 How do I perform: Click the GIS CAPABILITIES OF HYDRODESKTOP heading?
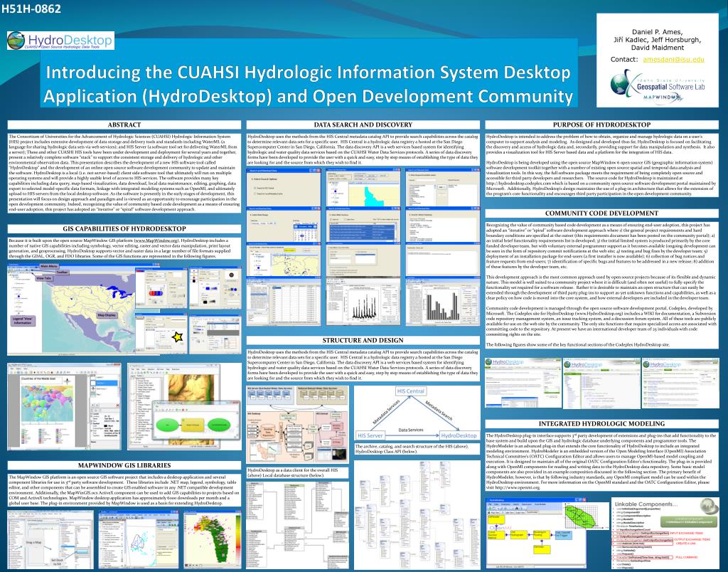[x=124, y=229]
